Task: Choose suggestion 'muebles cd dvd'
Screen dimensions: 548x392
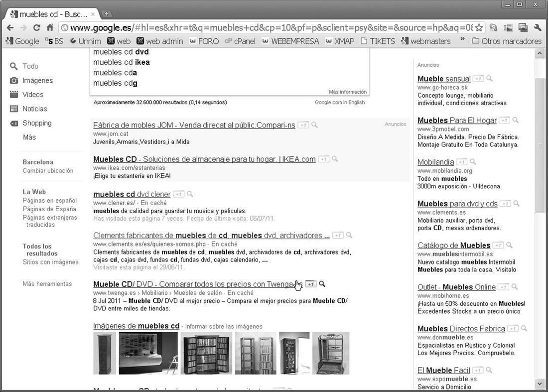Action: [x=121, y=52]
